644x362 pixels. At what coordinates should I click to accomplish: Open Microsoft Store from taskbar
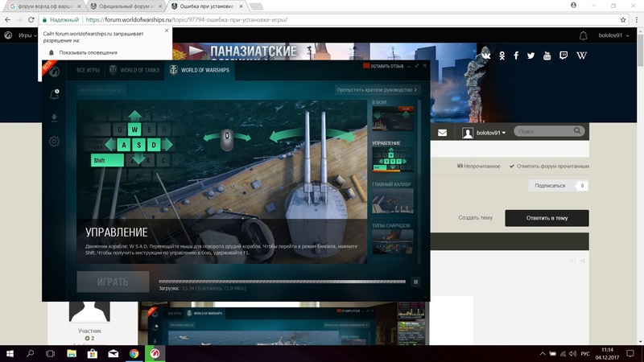click(93, 353)
